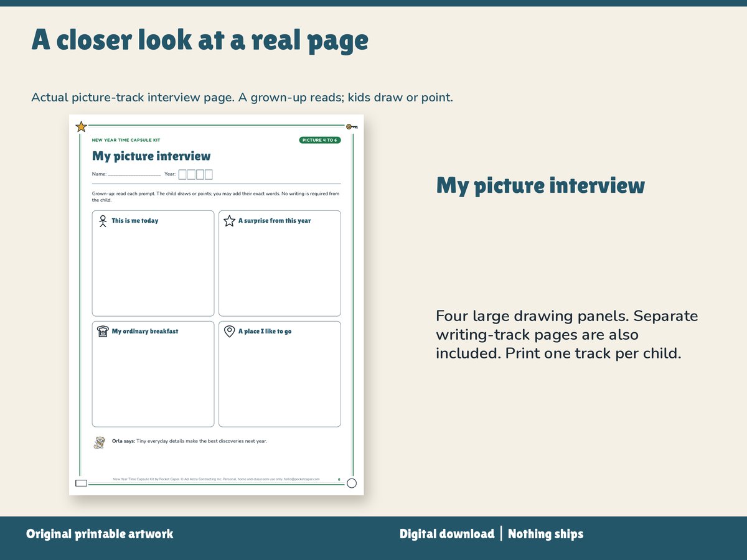
Task: Click the This is me today label
Action: coord(135,221)
